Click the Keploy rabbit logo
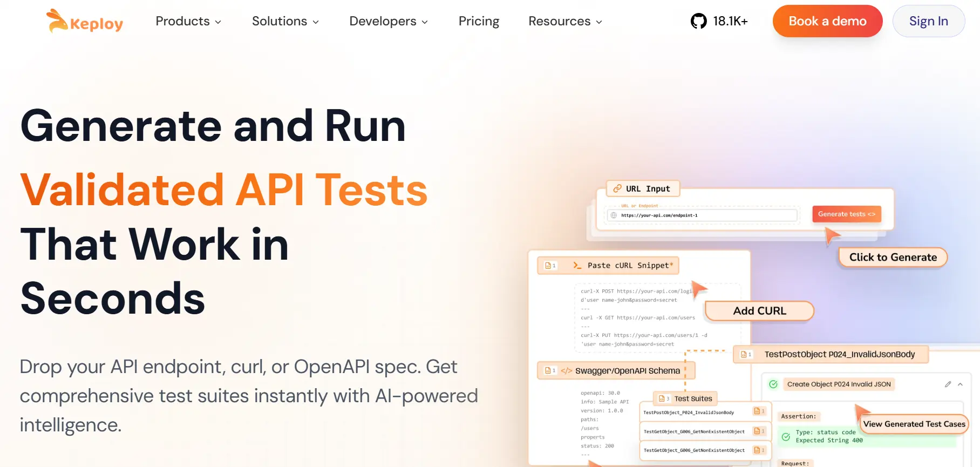The image size is (980, 467). coord(85,21)
